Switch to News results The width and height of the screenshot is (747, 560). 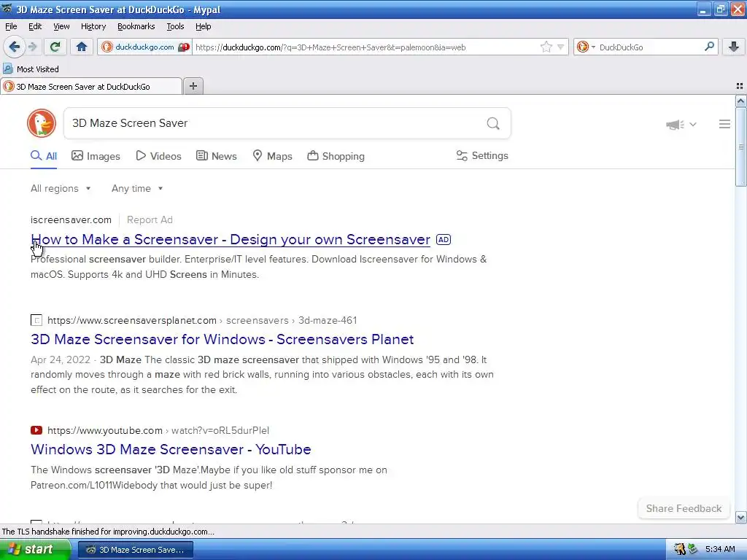click(x=217, y=156)
